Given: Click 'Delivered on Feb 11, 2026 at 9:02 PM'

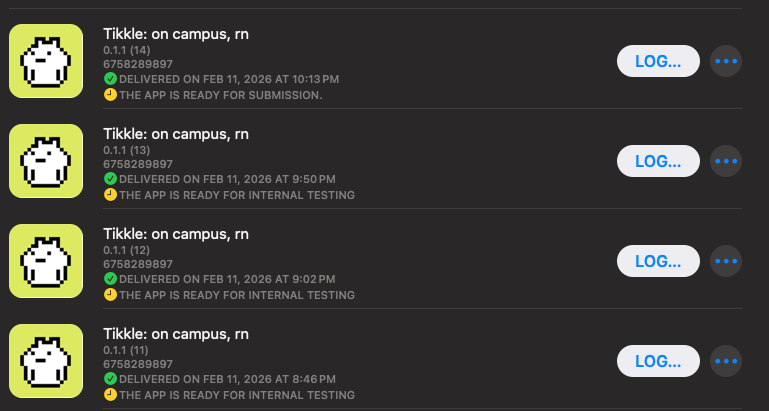Looking at the screenshot, I should coord(228,279).
